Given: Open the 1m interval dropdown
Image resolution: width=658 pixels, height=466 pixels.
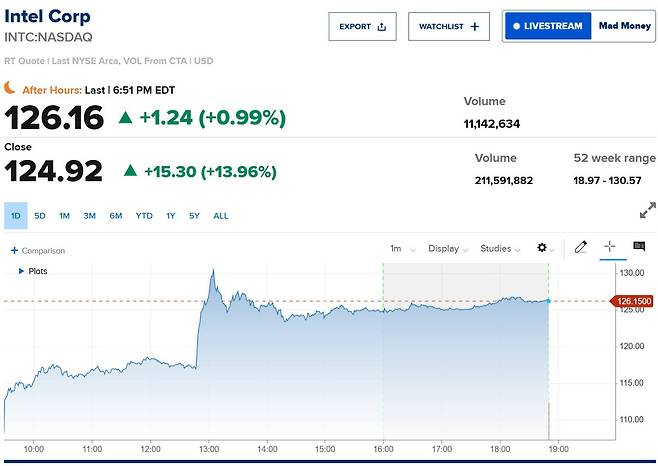Looking at the screenshot, I should click(402, 249).
